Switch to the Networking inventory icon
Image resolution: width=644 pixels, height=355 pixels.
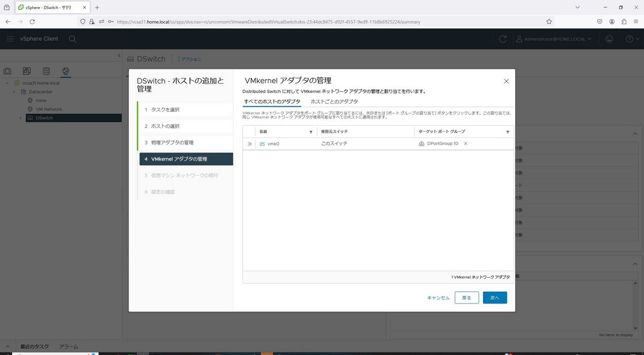point(65,71)
